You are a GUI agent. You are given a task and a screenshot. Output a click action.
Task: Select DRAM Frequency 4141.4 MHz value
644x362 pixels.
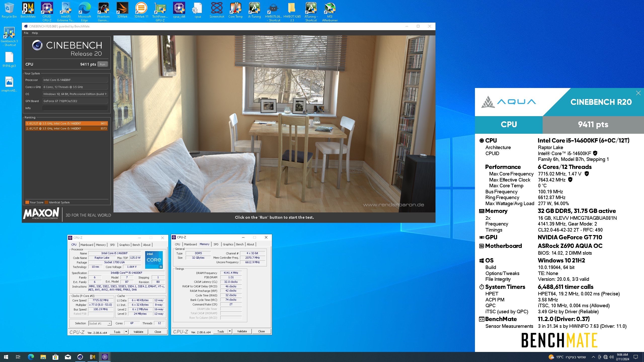231,273
